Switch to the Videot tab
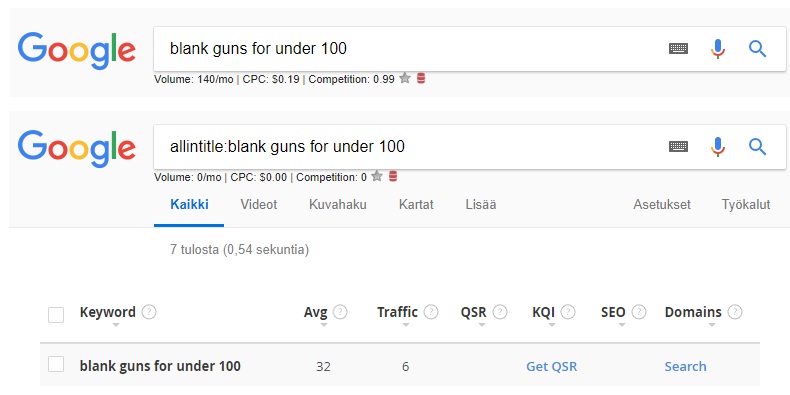 (258, 205)
